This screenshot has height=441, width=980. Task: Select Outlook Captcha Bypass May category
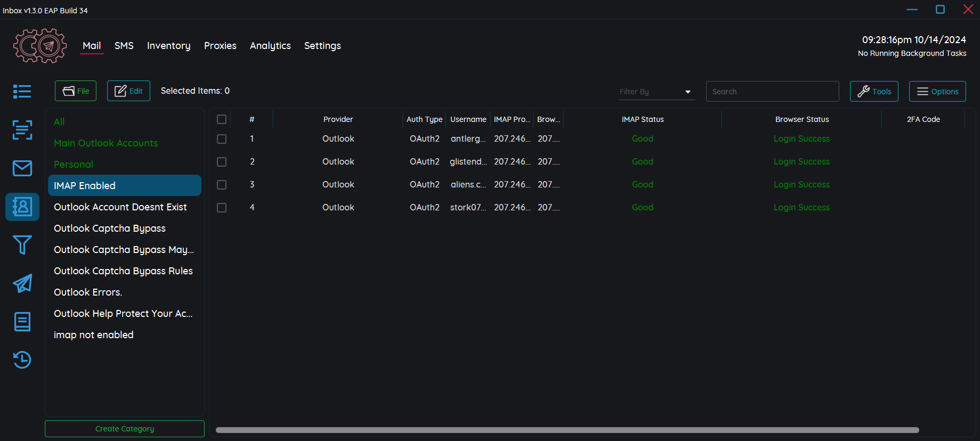point(124,250)
